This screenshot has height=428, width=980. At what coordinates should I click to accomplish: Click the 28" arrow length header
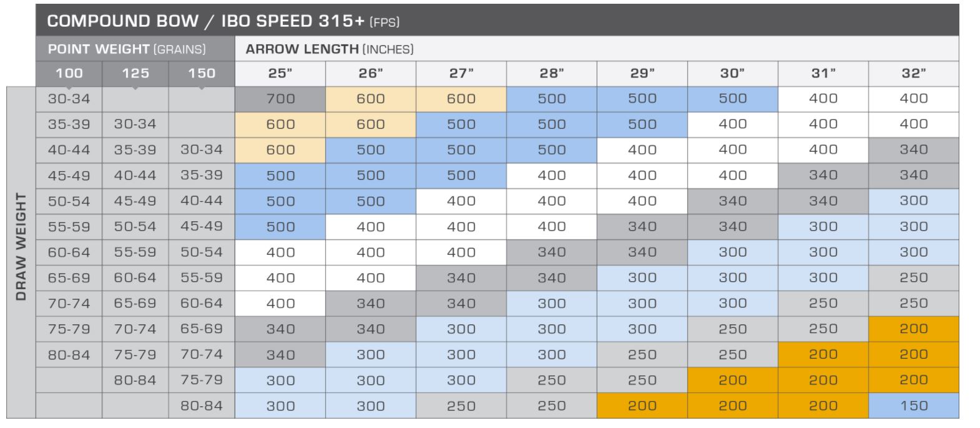click(552, 74)
